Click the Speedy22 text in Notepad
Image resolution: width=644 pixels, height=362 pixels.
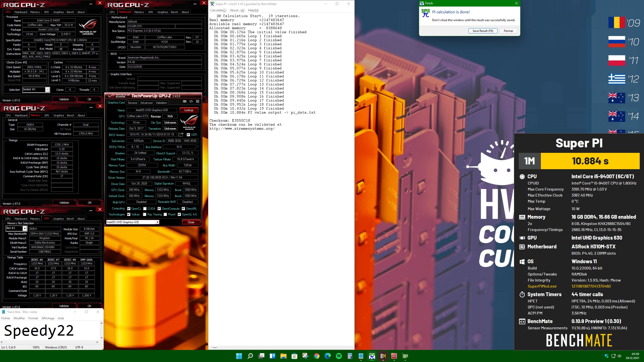click(39, 330)
